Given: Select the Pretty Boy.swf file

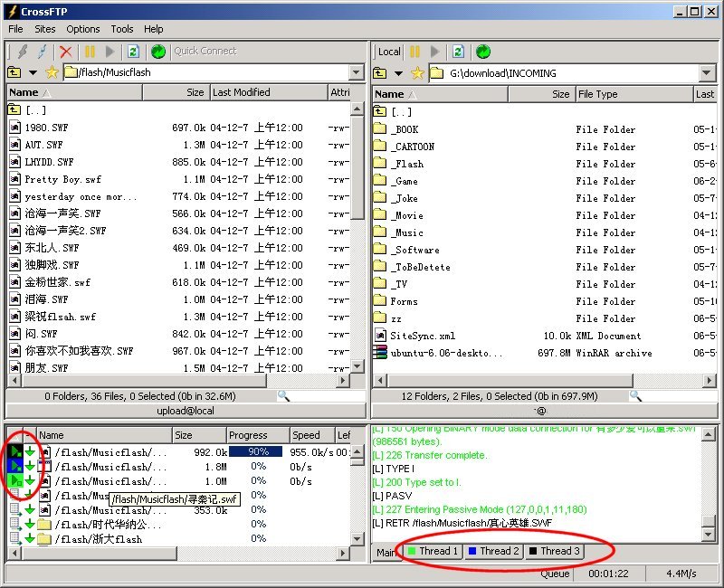Looking at the screenshot, I should pos(62,179).
